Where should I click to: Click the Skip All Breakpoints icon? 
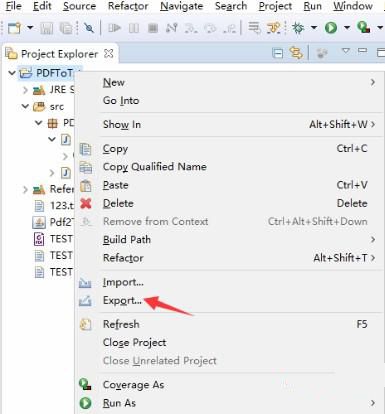tap(89, 28)
